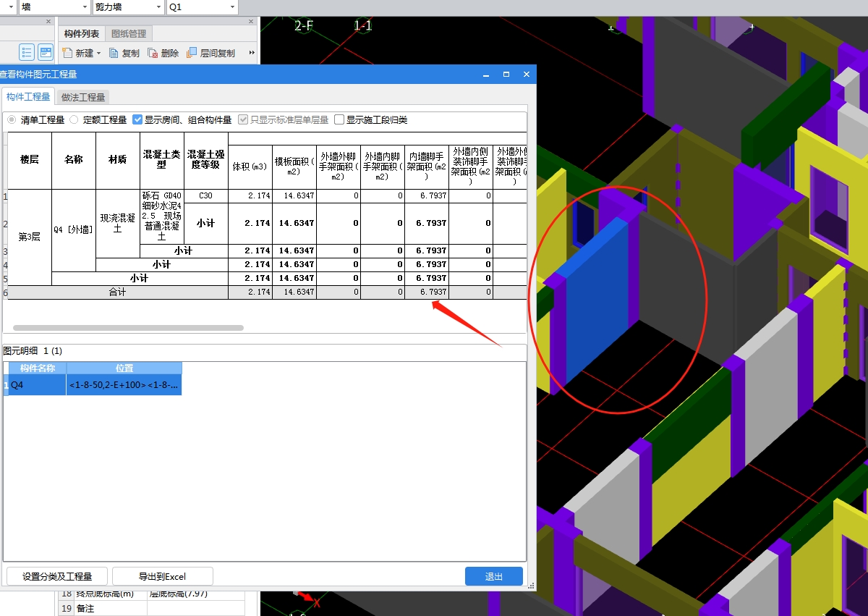This screenshot has width=868, height=616.
Task: Switch to the 做法工程量 tab
Action: (83, 97)
